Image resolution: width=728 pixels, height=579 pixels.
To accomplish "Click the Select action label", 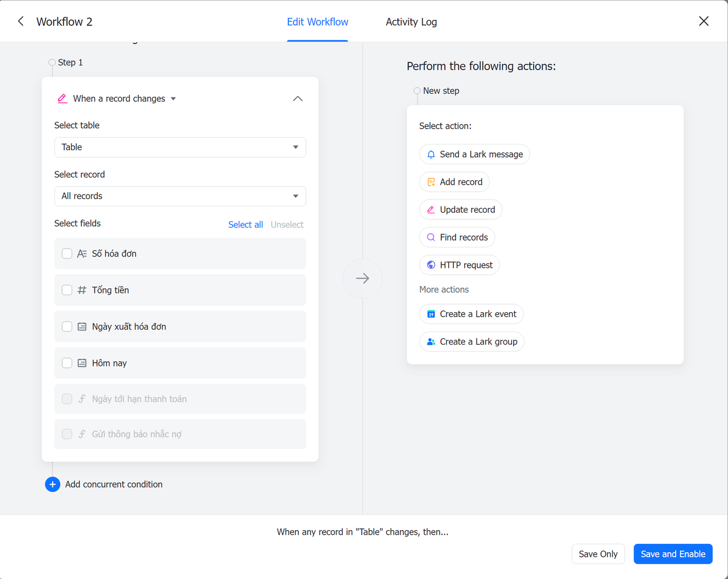I will point(445,126).
